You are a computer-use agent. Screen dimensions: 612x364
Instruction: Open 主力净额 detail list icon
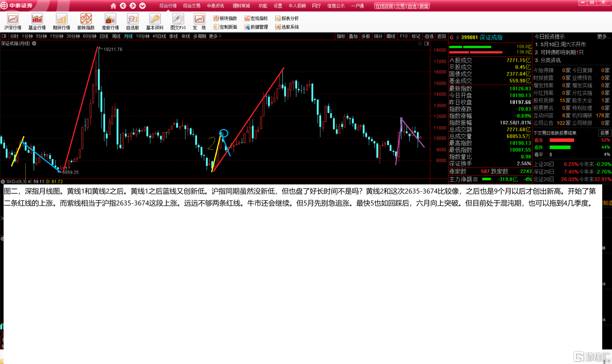(x=475, y=179)
